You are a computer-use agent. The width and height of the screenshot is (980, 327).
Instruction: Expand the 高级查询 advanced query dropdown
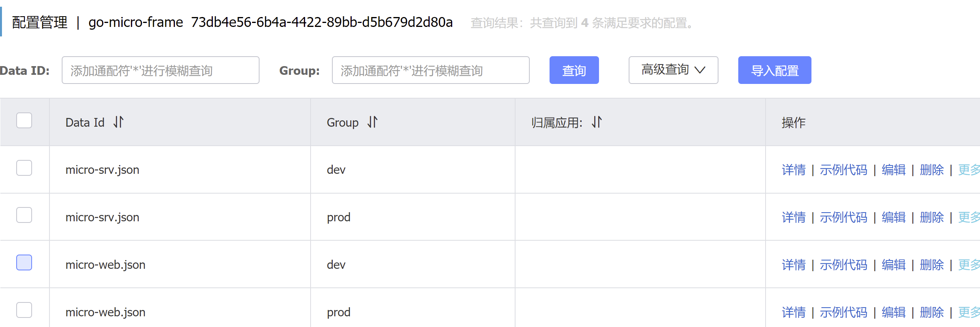pyautogui.click(x=673, y=70)
